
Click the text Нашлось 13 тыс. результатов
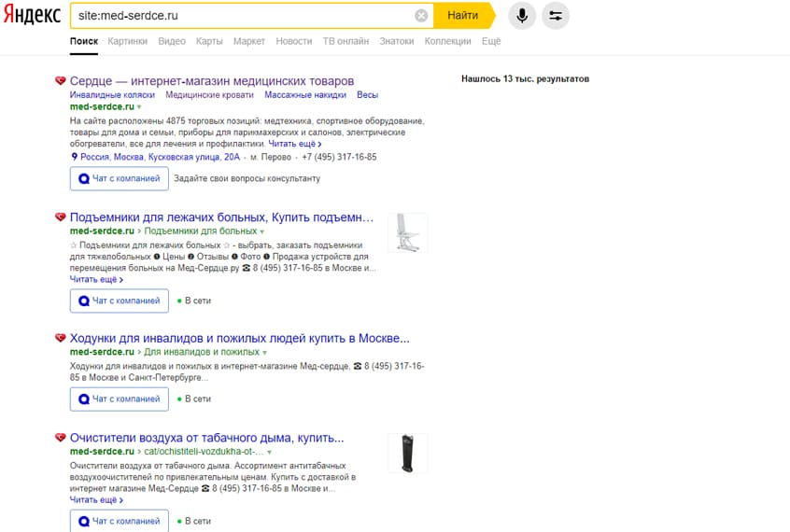(x=525, y=78)
